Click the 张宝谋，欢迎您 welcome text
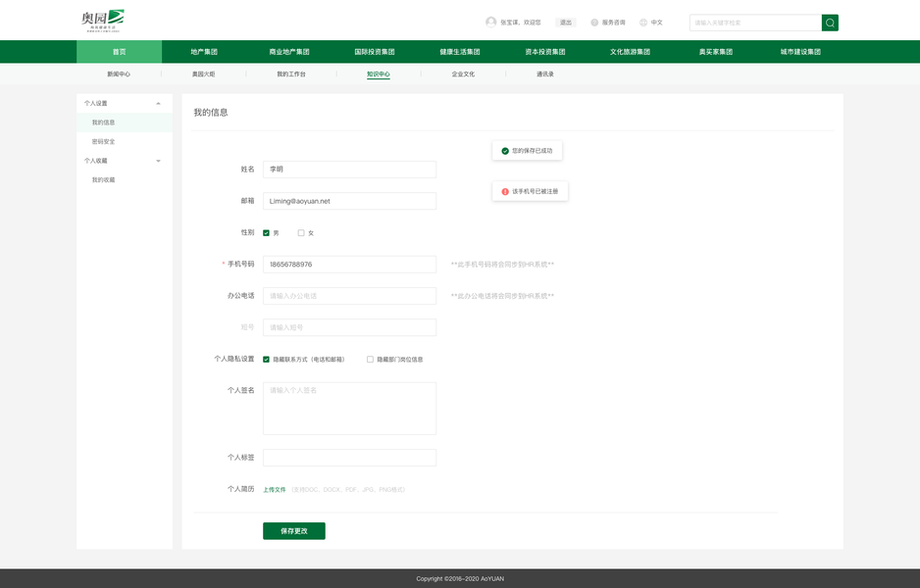The height and width of the screenshot is (588, 920). (521, 23)
